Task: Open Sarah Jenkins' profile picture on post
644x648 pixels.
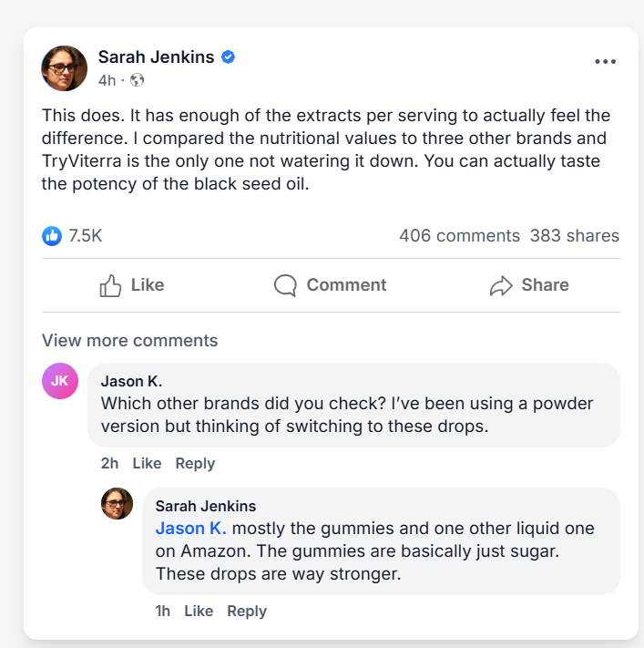Action: tap(65, 68)
